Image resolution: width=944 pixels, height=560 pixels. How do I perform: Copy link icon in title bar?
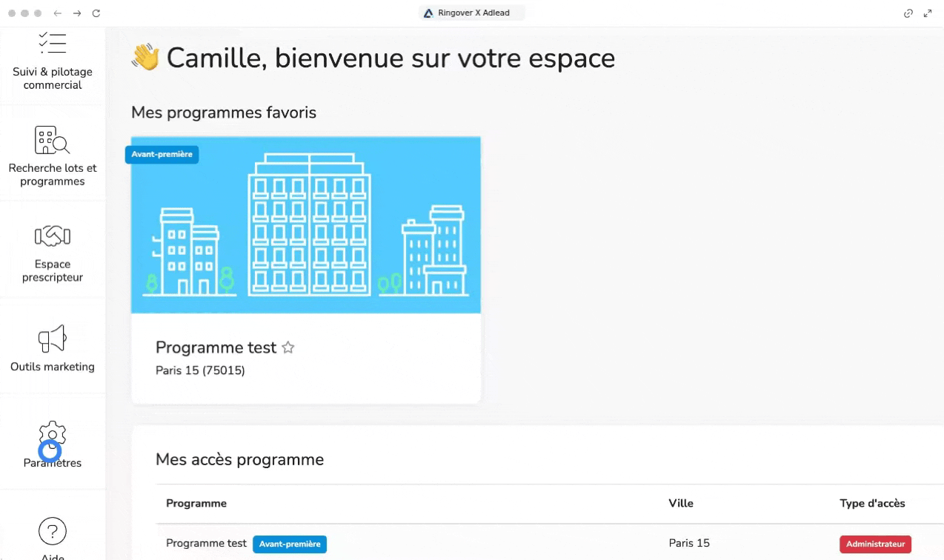[908, 13]
